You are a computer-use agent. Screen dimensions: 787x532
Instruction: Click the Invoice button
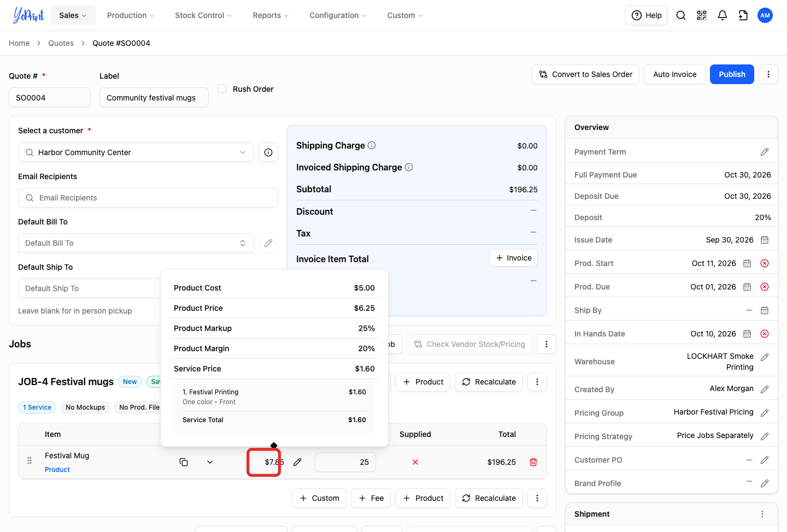pos(513,258)
